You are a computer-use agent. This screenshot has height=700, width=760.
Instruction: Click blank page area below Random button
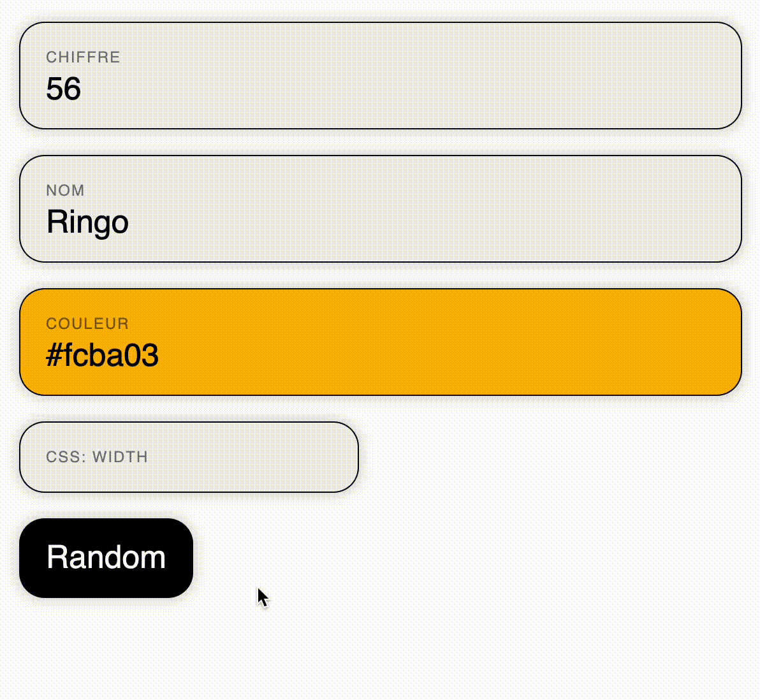tap(106, 650)
